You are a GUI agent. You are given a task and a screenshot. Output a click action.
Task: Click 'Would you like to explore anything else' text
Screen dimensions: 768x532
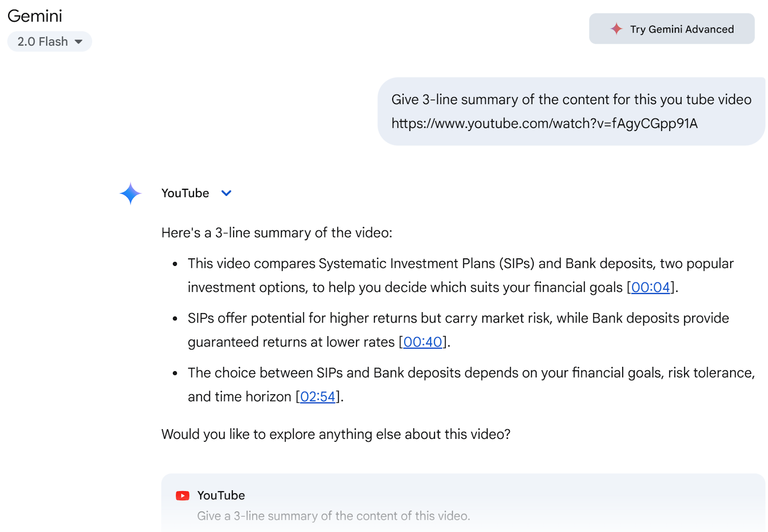click(336, 434)
